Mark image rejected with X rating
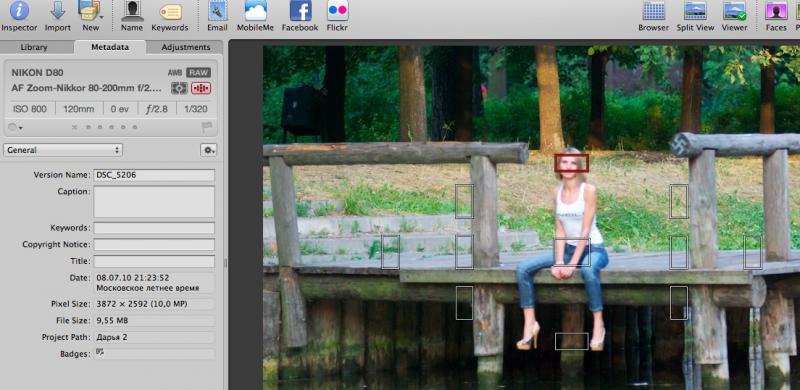Viewport: 800px width, 390px height. click(x=74, y=128)
